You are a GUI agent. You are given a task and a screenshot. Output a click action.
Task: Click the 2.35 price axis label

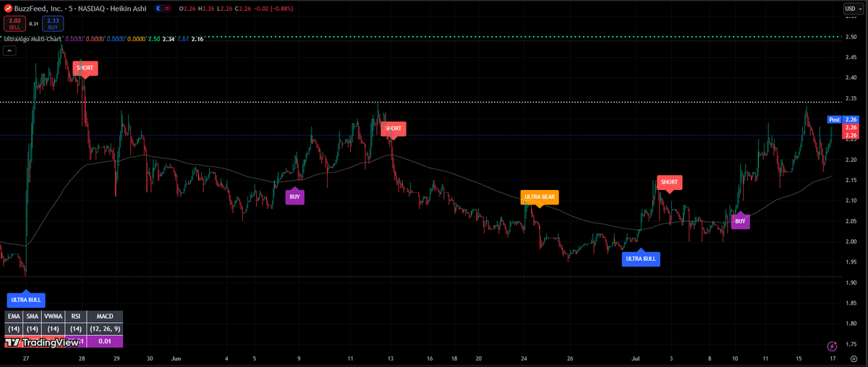click(x=851, y=98)
